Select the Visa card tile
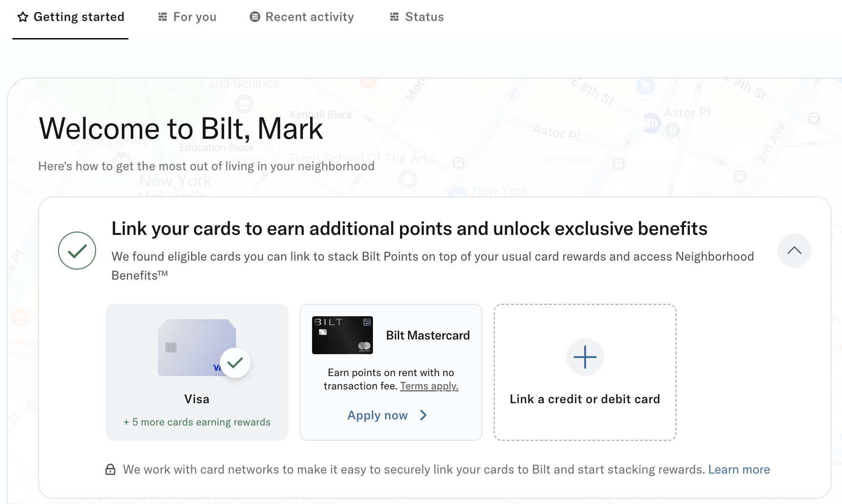Screen dimensions: 842x504 [x=196, y=372]
